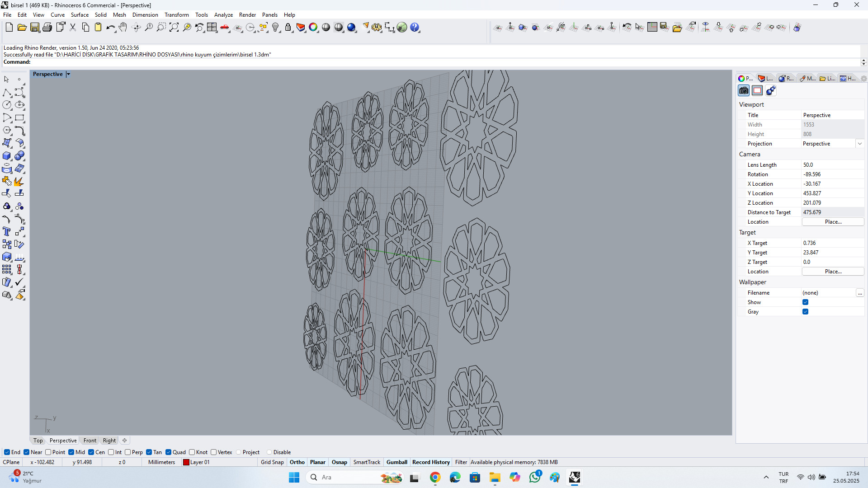This screenshot has width=868, height=488.
Task: Open the Perspective viewport title dropdown arrow
Action: [68, 74]
